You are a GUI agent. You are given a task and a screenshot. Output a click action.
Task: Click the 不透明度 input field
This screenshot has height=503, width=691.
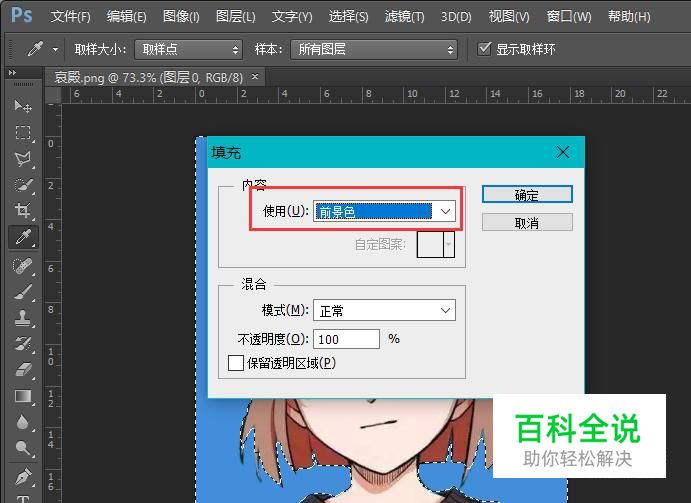coord(346,339)
